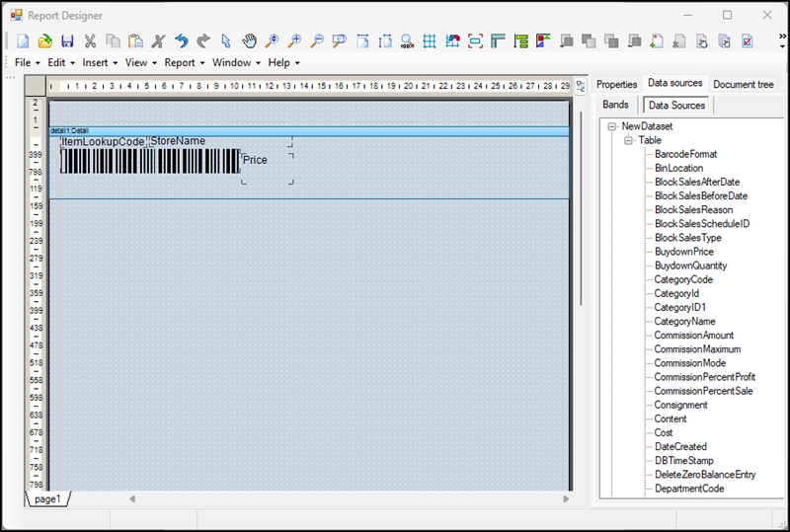Open the Edit menu
790x532 pixels.
click(x=61, y=62)
